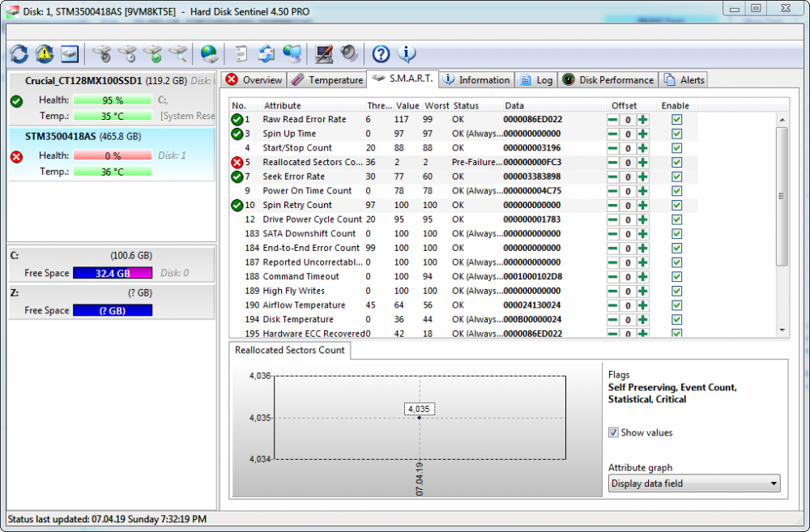Click the disk surface test magnifier icon
This screenshot has width=810, height=532.
pos(178,53)
